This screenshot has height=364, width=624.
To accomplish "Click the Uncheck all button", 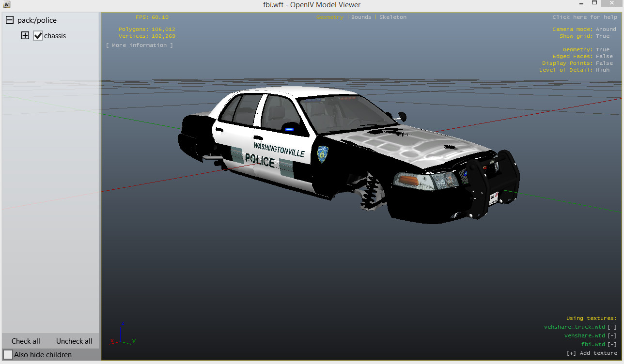I will [x=74, y=341].
